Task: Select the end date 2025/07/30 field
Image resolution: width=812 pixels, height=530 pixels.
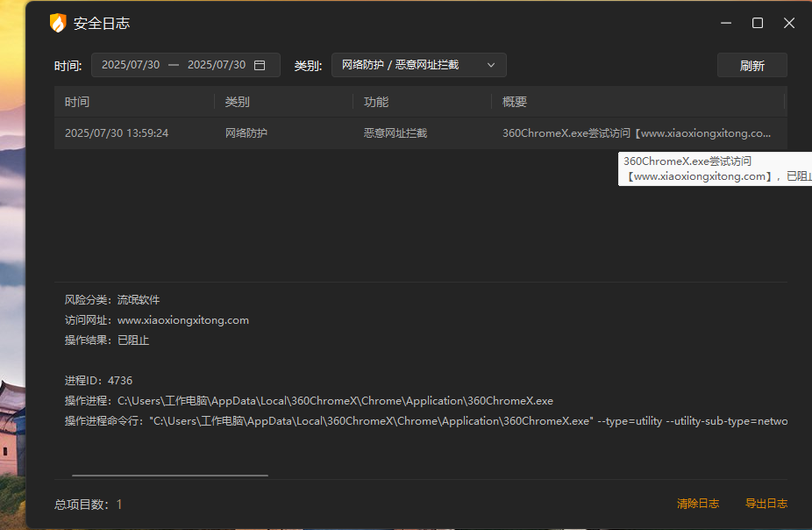Action: pyautogui.click(x=217, y=65)
